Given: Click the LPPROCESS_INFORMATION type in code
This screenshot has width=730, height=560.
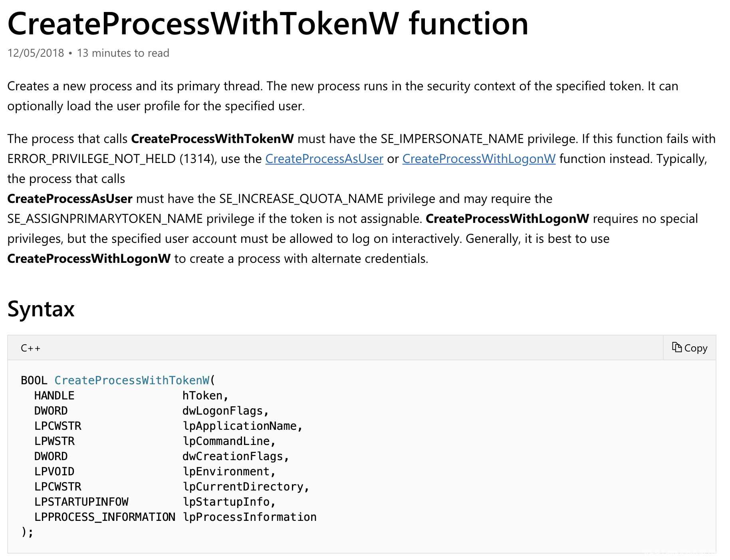Looking at the screenshot, I should point(105,517).
